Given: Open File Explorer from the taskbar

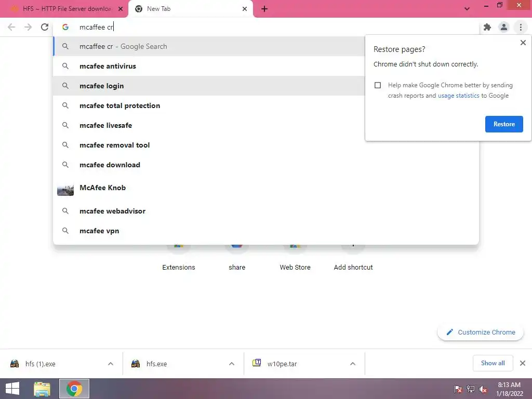Looking at the screenshot, I should (43, 389).
